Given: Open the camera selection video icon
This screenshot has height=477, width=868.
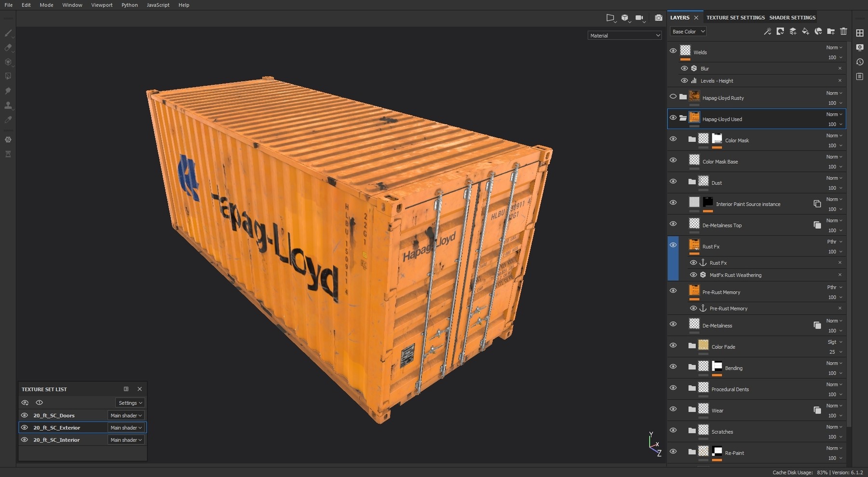Looking at the screenshot, I should tap(640, 18).
